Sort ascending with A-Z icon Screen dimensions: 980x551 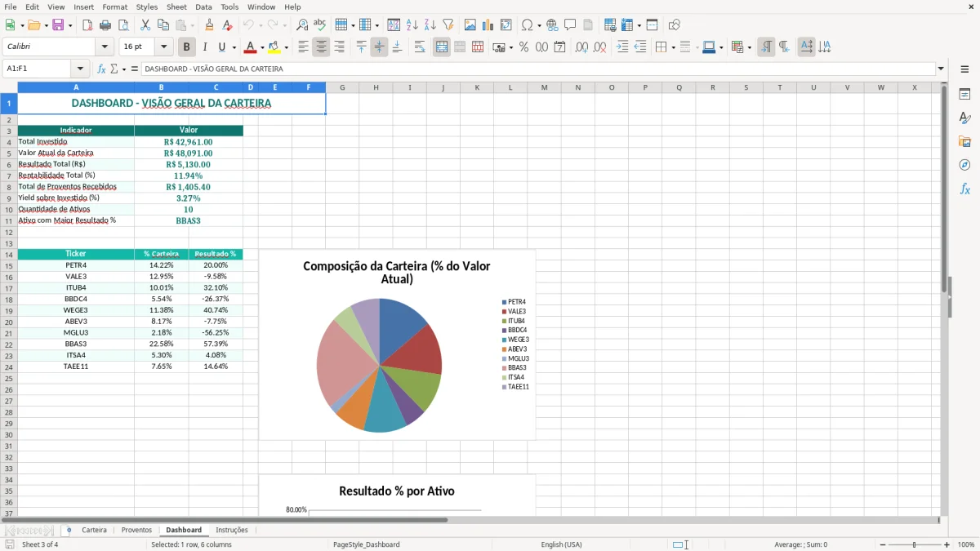click(x=412, y=25)
